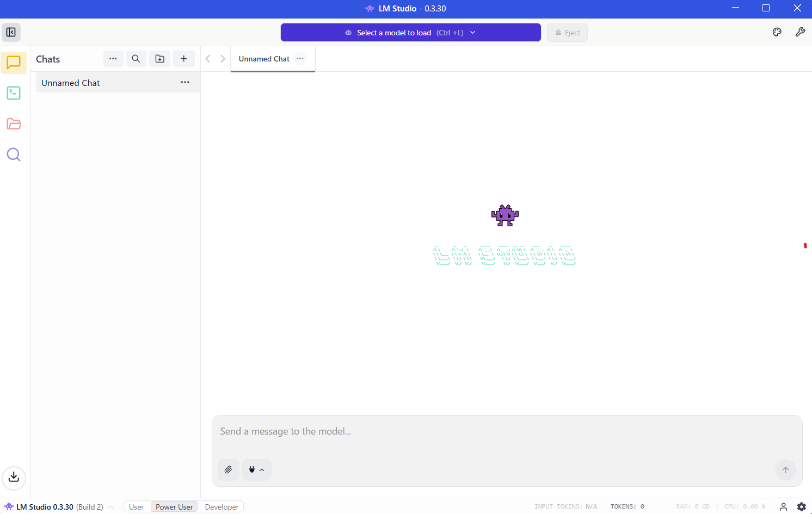Attach a file with the paperclip
The width and height of the screenshot is (812, 514).
229,470
